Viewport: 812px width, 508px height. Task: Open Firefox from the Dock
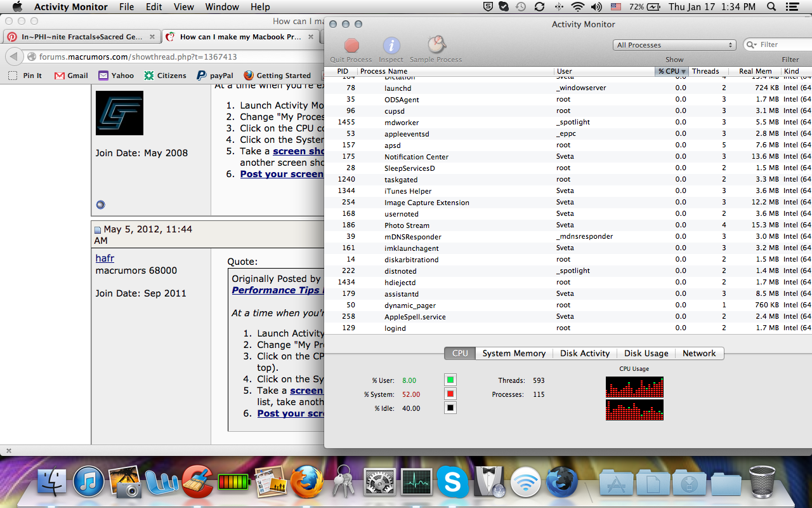pyautogui.click(x=307, y=482)
